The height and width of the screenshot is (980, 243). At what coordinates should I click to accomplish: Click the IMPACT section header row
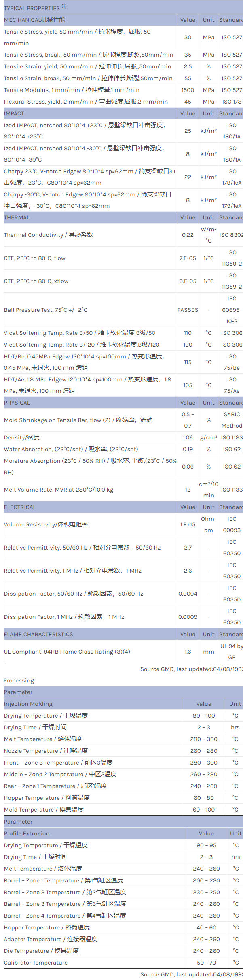[x=14, y=113]
